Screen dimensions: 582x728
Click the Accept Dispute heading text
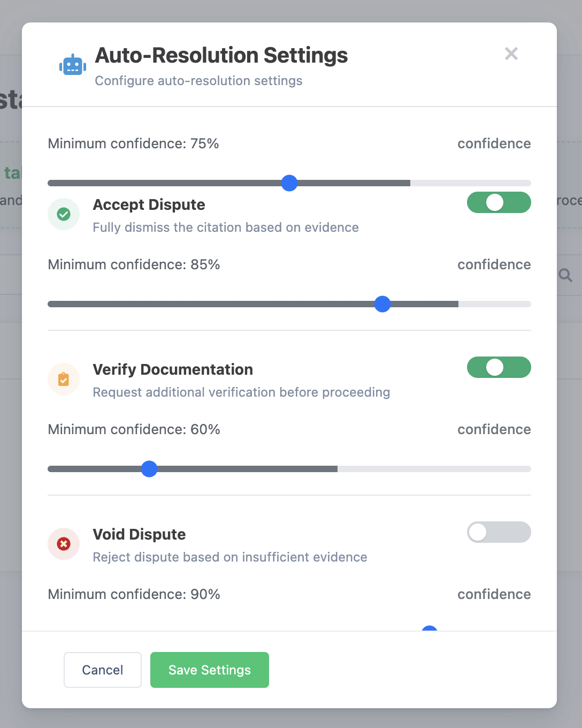[x=149, y=204]
